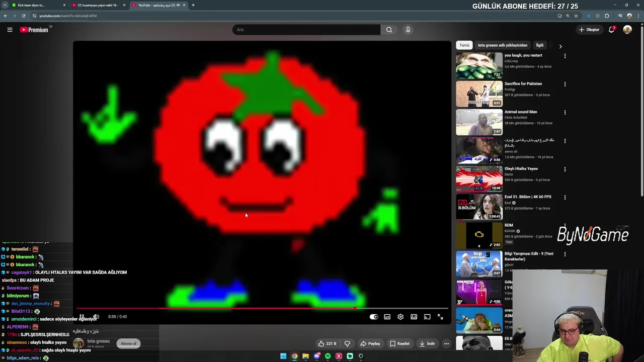The width and height of the screenshot is (644, 362).
Task: Open more actions ellipsis below video
Action: pos(446,343)
